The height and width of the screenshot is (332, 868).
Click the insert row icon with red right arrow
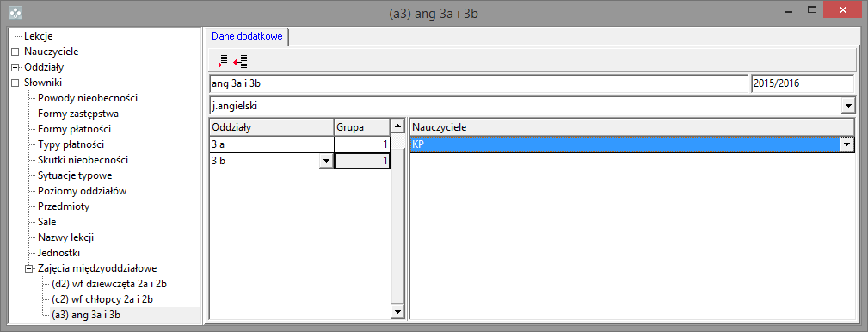coord(220,61)
